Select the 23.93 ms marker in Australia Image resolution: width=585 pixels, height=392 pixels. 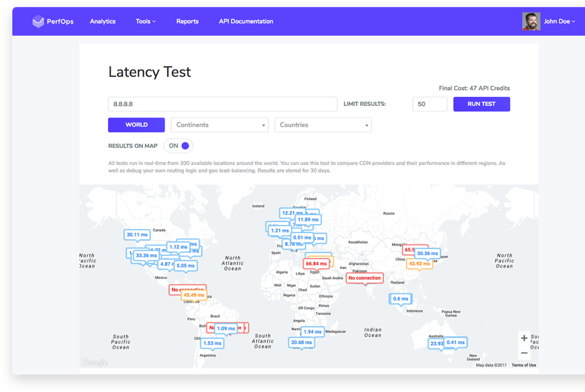[436, 343]
